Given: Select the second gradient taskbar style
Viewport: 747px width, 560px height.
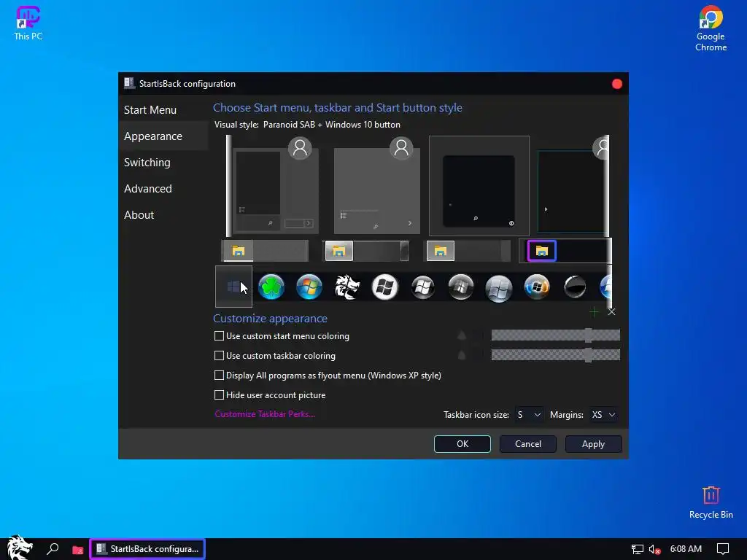Looking at the screenshot, I should pos(366,251).
